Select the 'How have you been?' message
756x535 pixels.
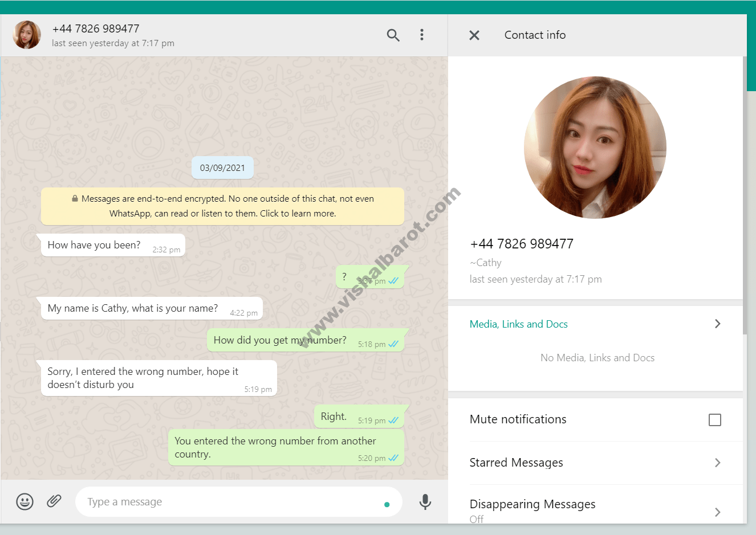[x=113, y=245]
